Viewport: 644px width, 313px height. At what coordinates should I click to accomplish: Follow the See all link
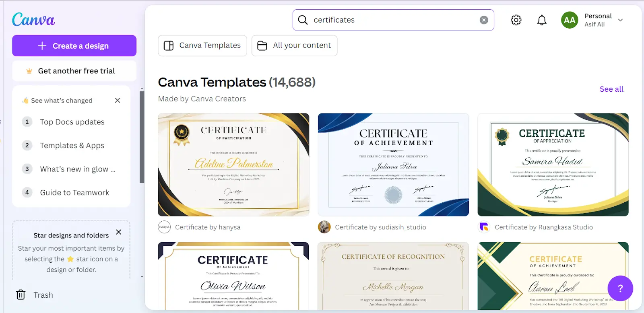point(611,89)
